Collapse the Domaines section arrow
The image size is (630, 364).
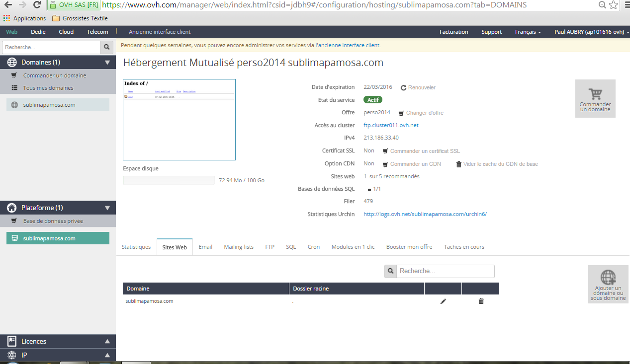click(x=107, y=63)
